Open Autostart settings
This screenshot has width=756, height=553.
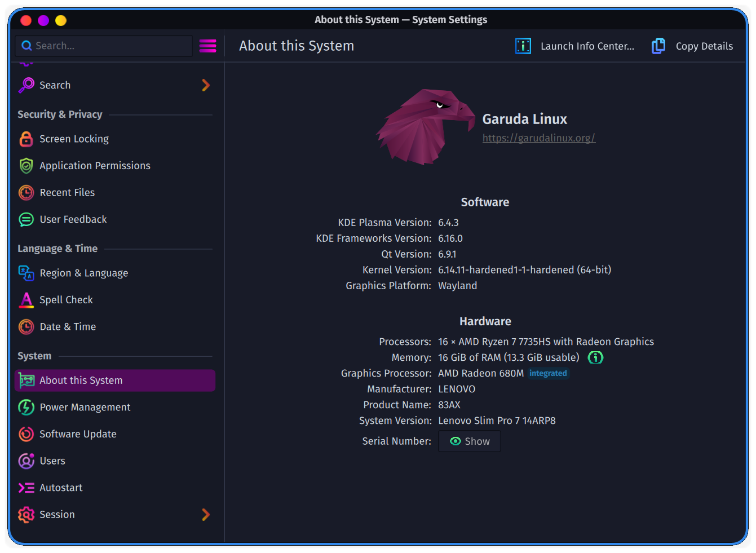[115, 488]
